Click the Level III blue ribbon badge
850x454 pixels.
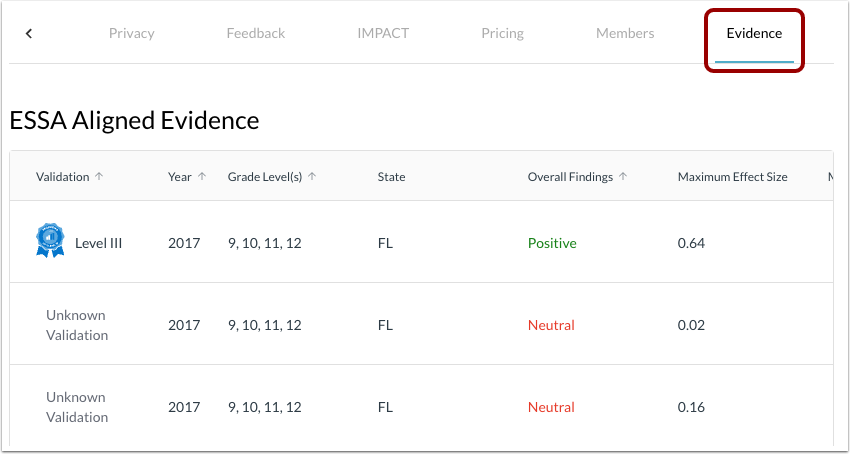50,241
